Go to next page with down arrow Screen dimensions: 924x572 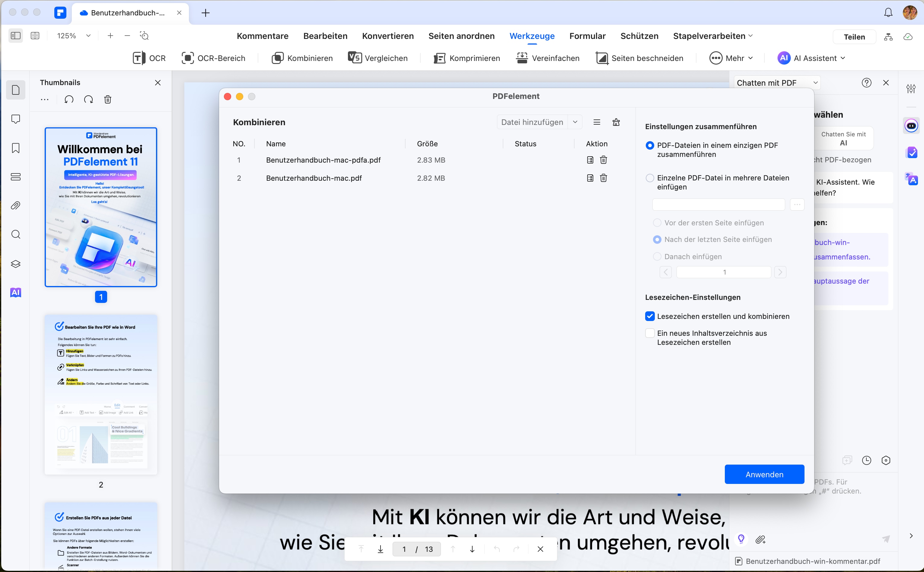(x=472, y=549)
